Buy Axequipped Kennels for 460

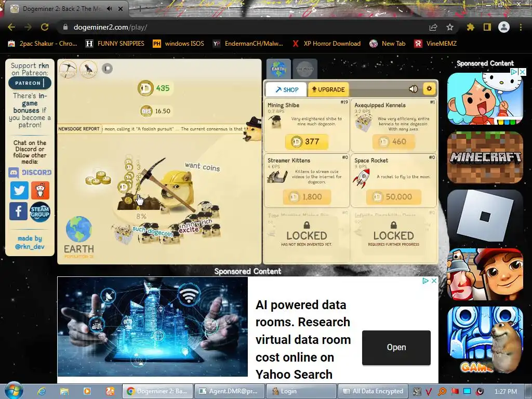394,141
